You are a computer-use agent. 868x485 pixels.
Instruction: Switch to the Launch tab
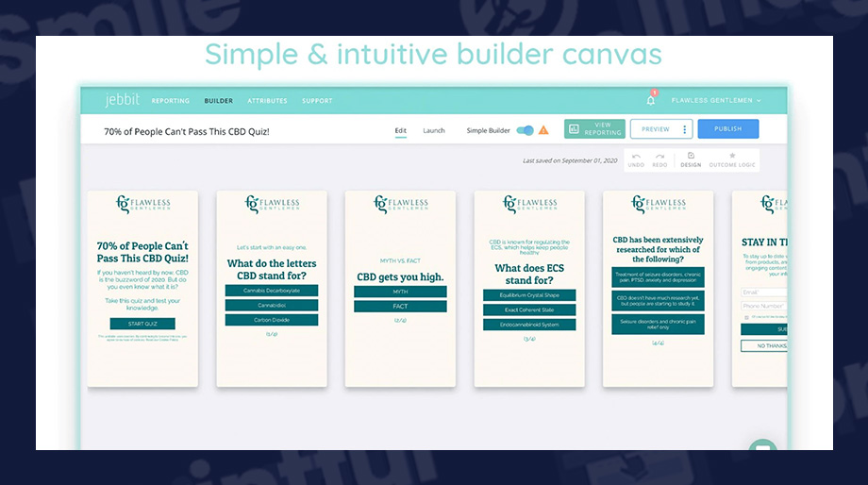(434, 130)
